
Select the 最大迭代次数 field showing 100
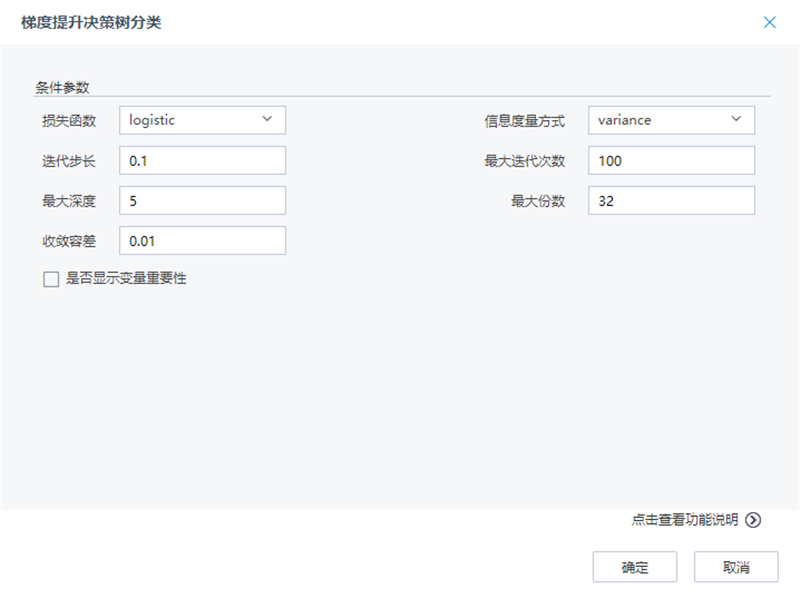pos(670,160)
